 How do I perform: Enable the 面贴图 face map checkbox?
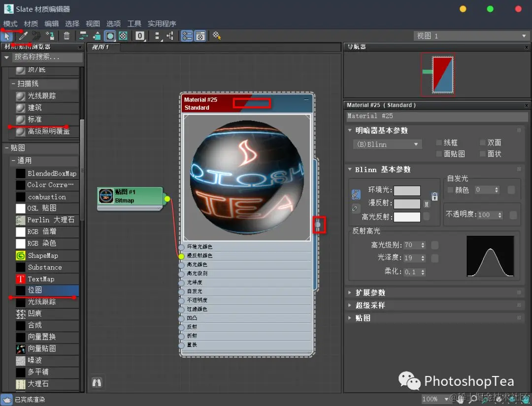pyautogui.click(x=439, y=154)
